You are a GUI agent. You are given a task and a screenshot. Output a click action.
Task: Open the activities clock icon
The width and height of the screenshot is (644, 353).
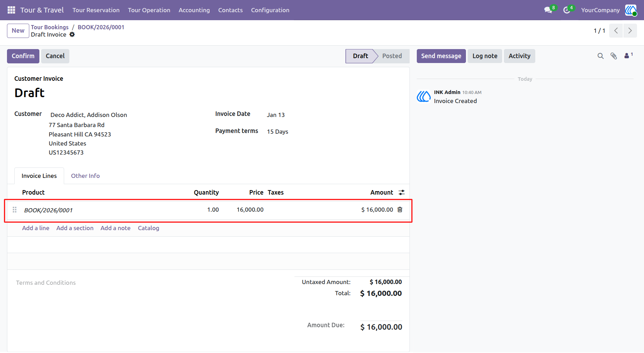[x=567, y=10]
